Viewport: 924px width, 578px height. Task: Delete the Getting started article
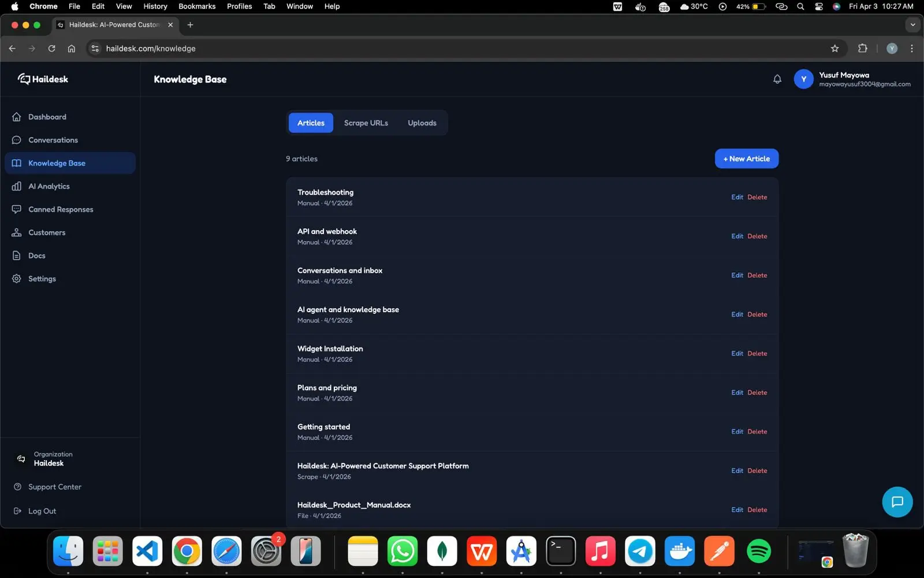tap(757, 432)
